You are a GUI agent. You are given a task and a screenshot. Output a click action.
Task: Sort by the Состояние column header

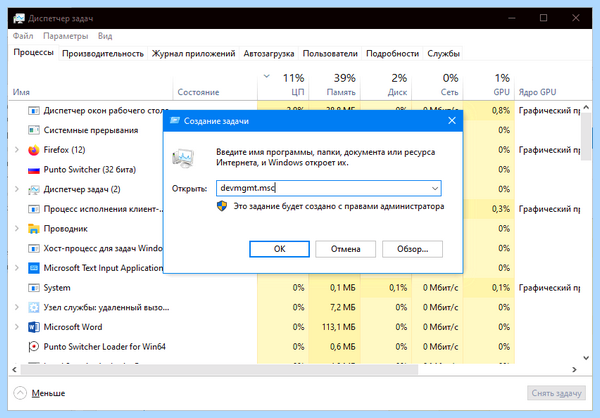[x=215, y=85]
